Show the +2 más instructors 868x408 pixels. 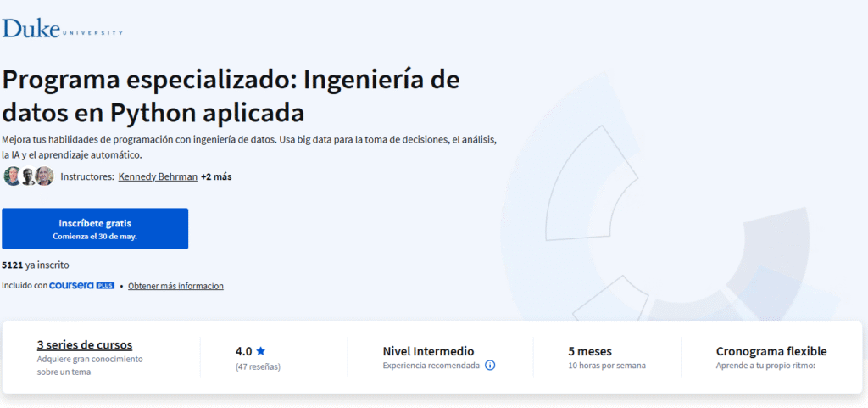pyautogui.click(x=216, y=176)
